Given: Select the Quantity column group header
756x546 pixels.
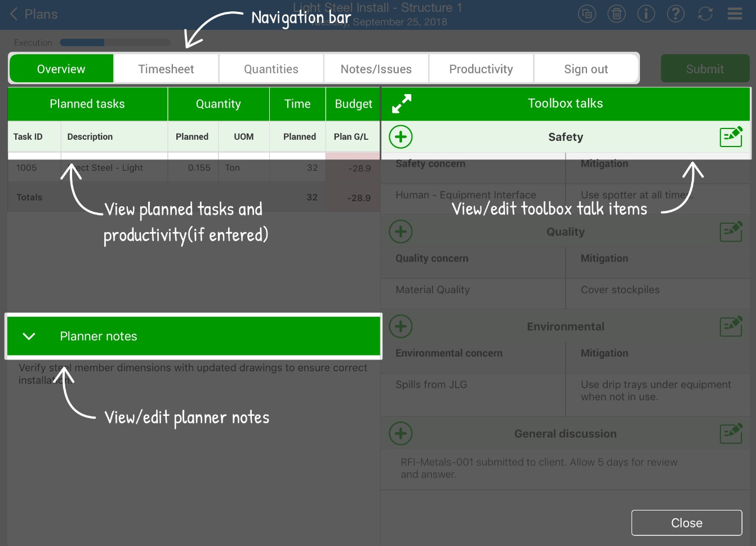Looking at the screenshot, I should [x=219, y=104].
